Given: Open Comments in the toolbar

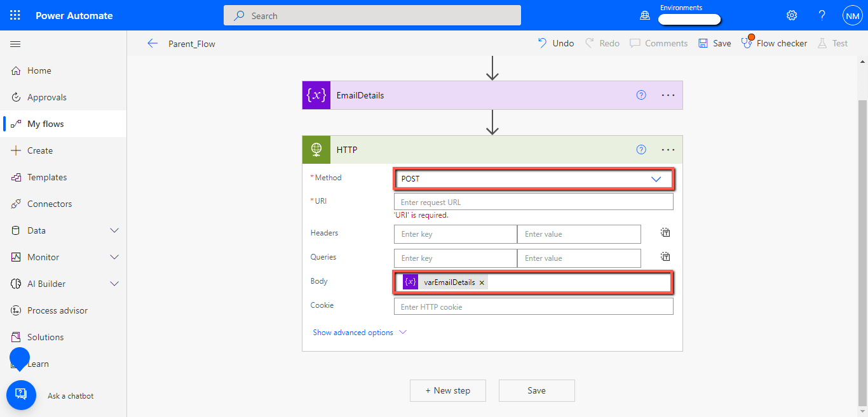Looking at the screenshot, I should click(659, 43).
